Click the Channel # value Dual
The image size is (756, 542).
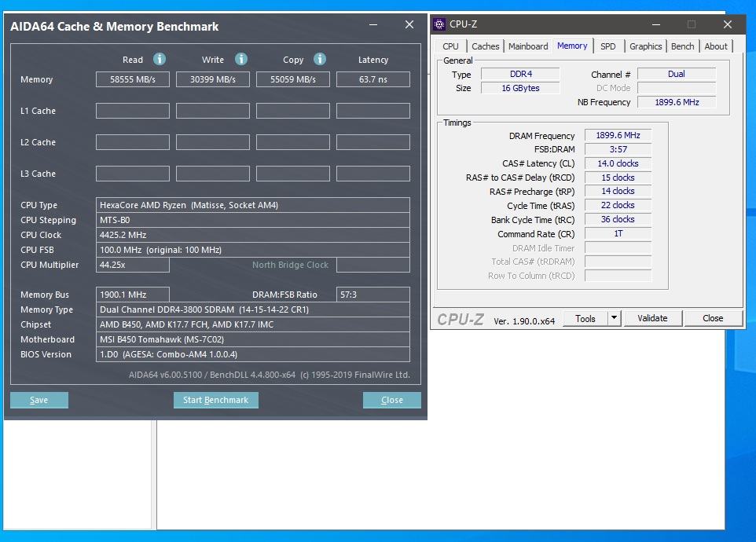click(677, 74)
